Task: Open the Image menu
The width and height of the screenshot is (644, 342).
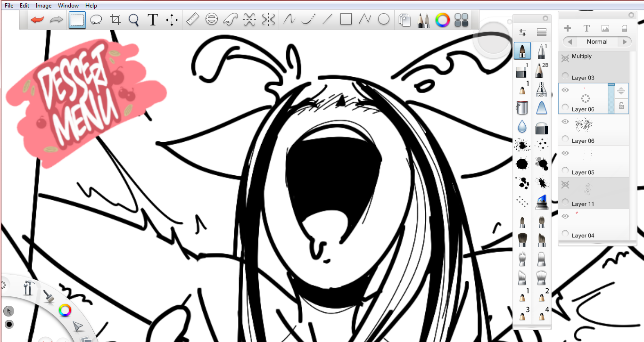Action: 43,6
